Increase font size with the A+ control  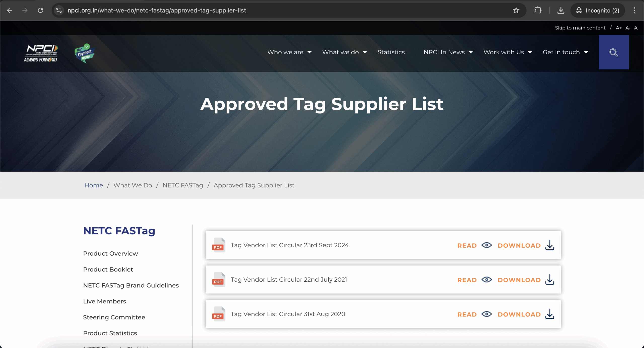tap(618, 28)
